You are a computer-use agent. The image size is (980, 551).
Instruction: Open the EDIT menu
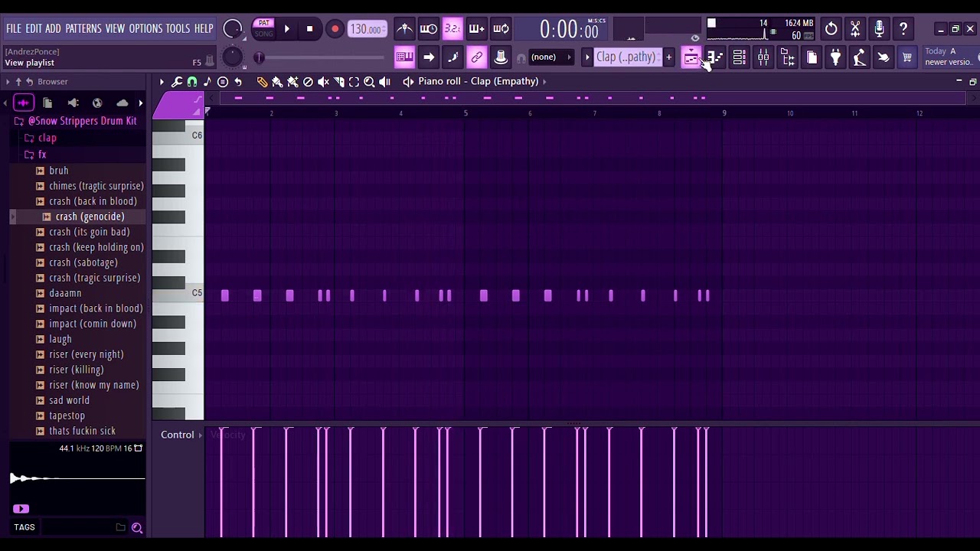point(34,28)
